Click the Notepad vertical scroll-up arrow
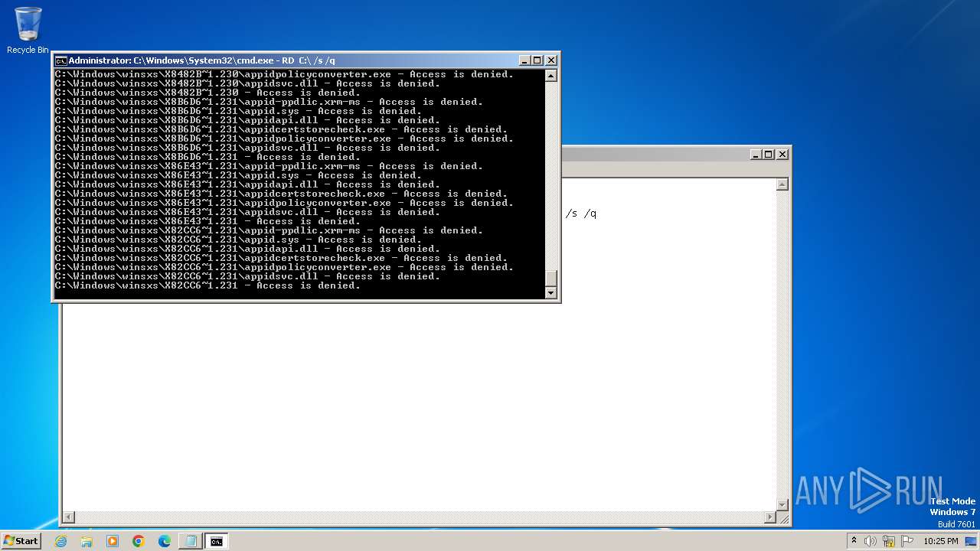 pyautogui.click(x=782, y=184)
